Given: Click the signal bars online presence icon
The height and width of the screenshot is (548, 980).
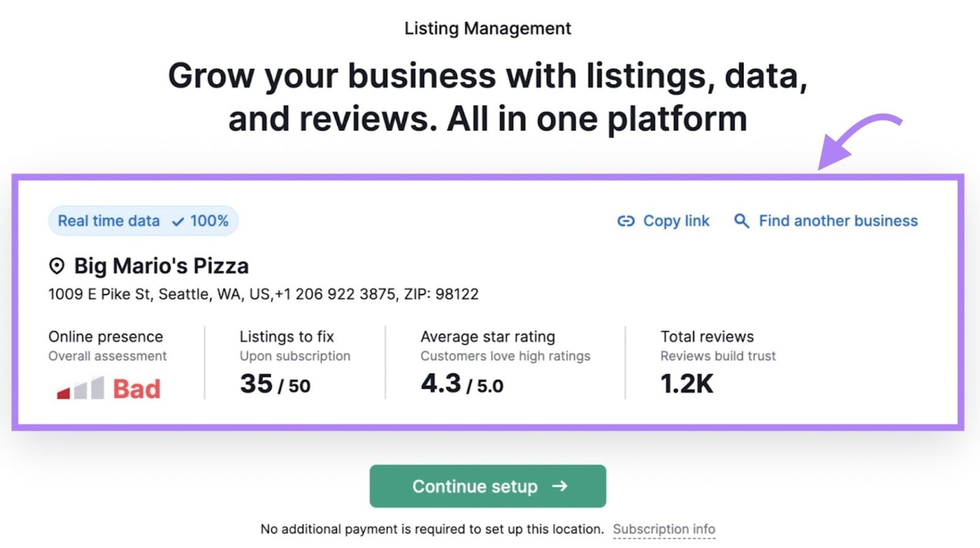Looking at the screenshot, I should (x=80, y=389).
